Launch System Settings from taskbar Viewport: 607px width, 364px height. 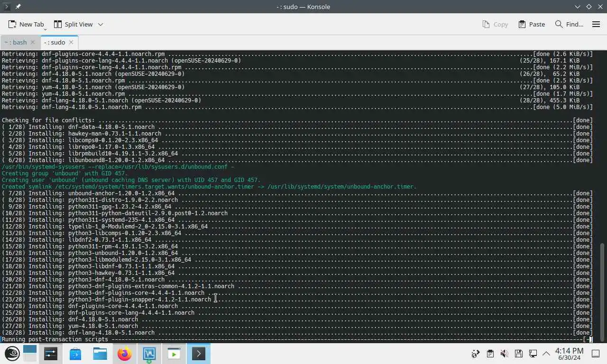(x=51, y=354)
